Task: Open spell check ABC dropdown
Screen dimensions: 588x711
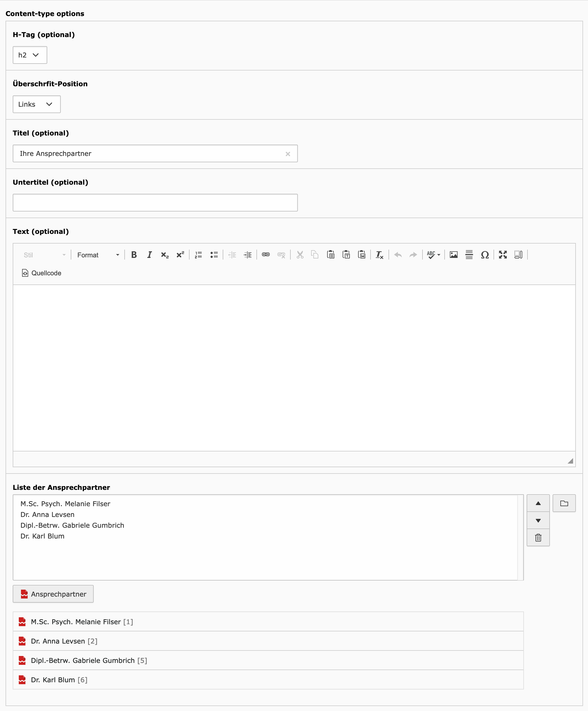Action: [433, 255]
